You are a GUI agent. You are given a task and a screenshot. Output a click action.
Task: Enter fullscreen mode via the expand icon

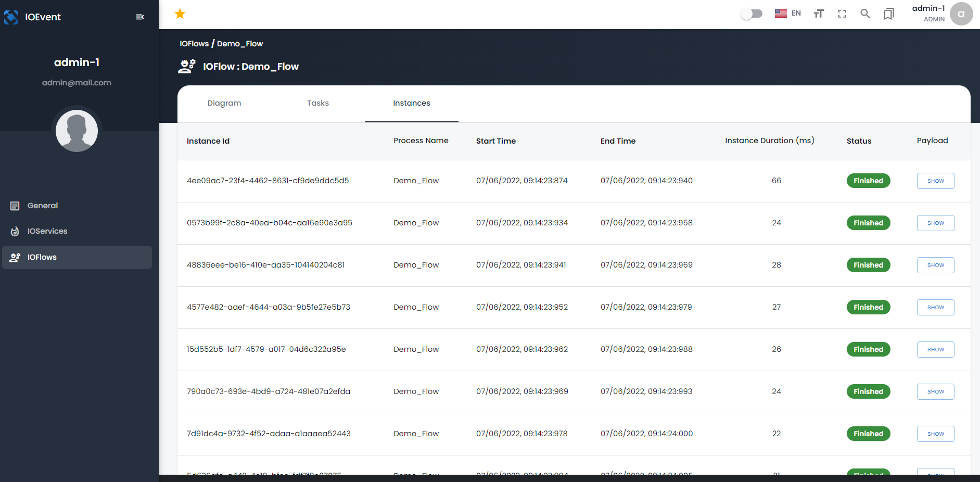[x=842, y=14]
